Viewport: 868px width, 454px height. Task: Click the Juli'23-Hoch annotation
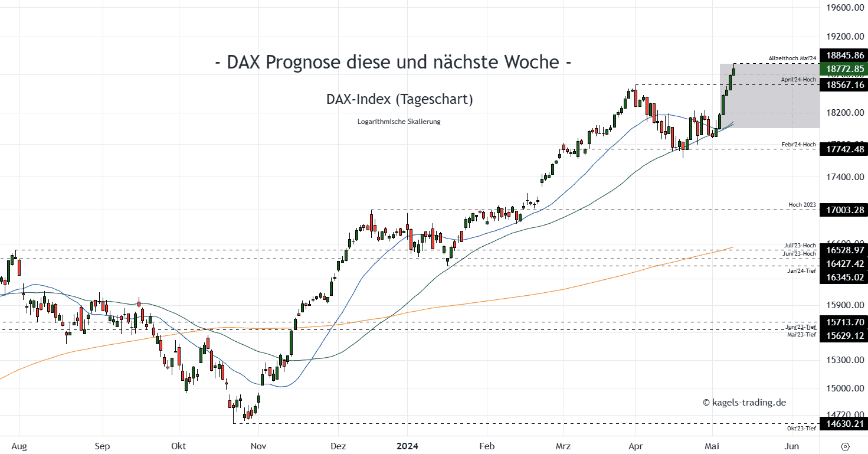pyautogui.click(x=800, y=246)
